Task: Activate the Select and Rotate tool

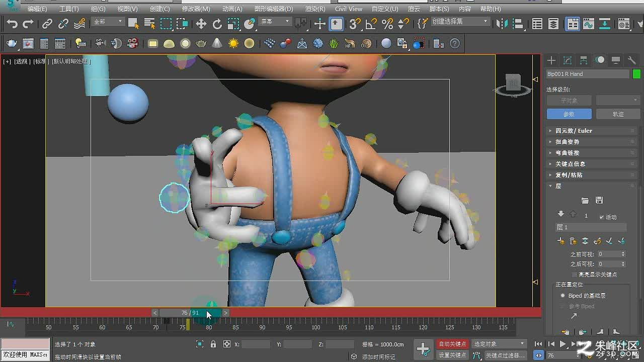Action: click(x=217, y=24)
